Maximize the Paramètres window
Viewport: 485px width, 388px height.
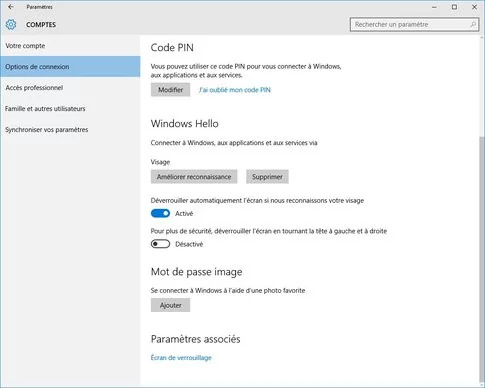pyautogui.click(x=454, y=7)
